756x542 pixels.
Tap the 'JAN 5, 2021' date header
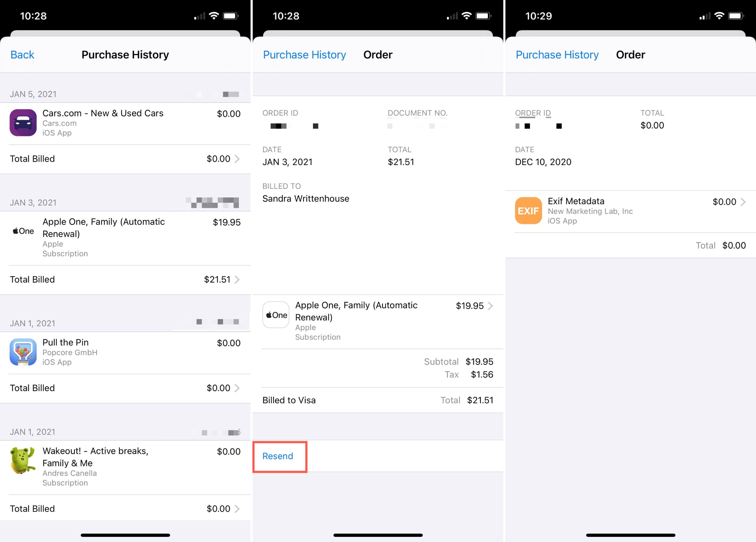tap(33, 94)
